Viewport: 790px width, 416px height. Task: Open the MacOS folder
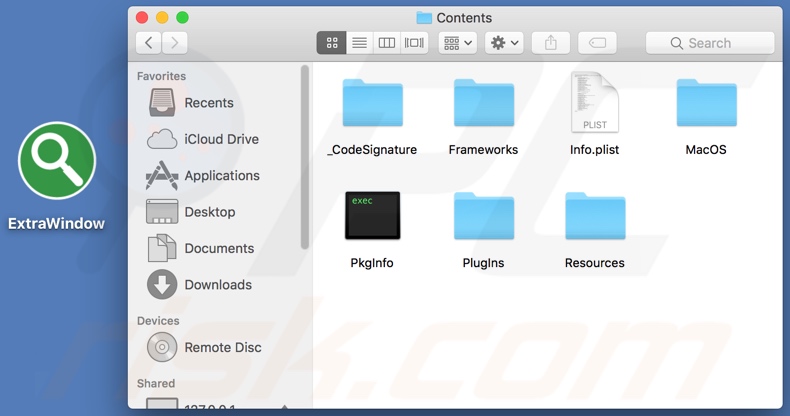706,105
